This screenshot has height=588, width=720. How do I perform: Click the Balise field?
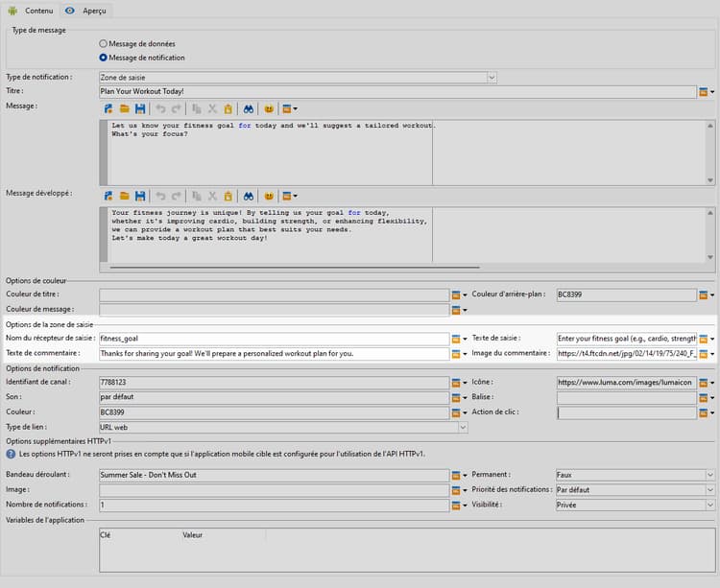pos(626,397)
